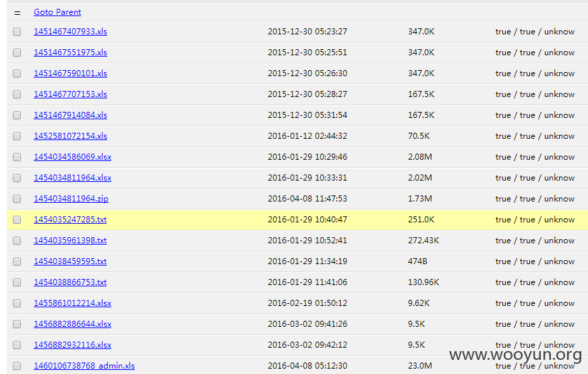Tick checkbox for 1454034811964.zip

(x=17, y=199)
